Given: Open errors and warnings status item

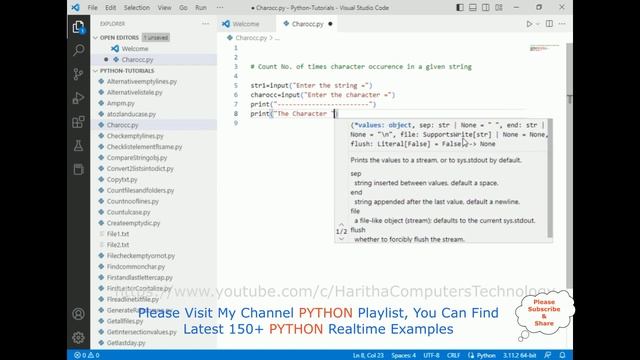Looking at the screenshot, I should click(87, 355).
